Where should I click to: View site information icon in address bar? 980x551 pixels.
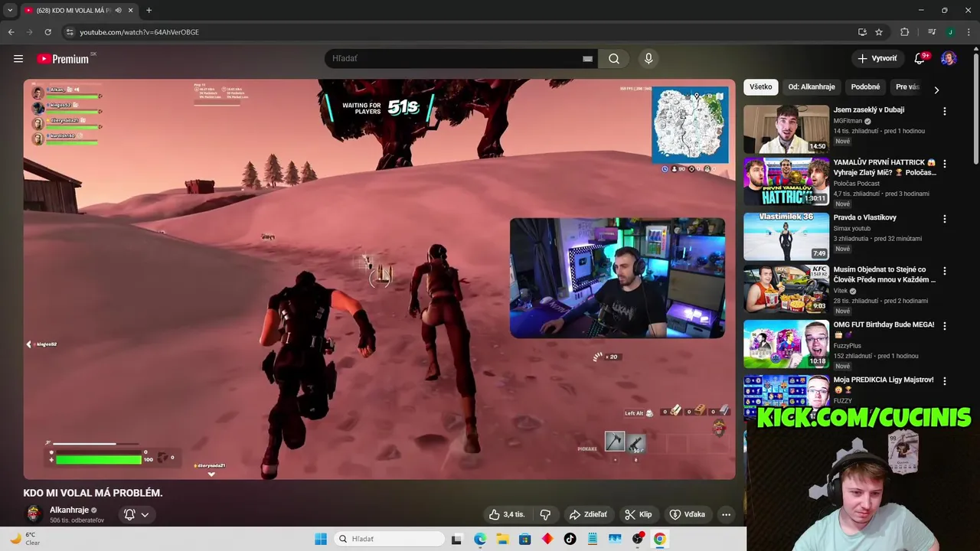[70, 32]
